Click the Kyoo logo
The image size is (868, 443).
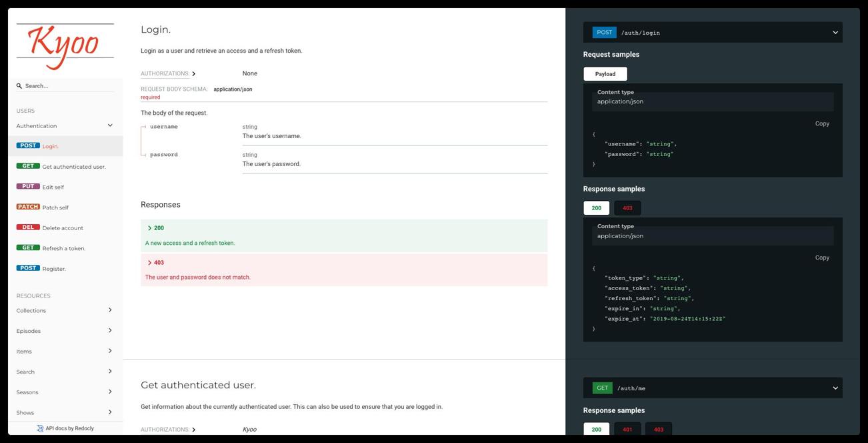coord(65,47)
